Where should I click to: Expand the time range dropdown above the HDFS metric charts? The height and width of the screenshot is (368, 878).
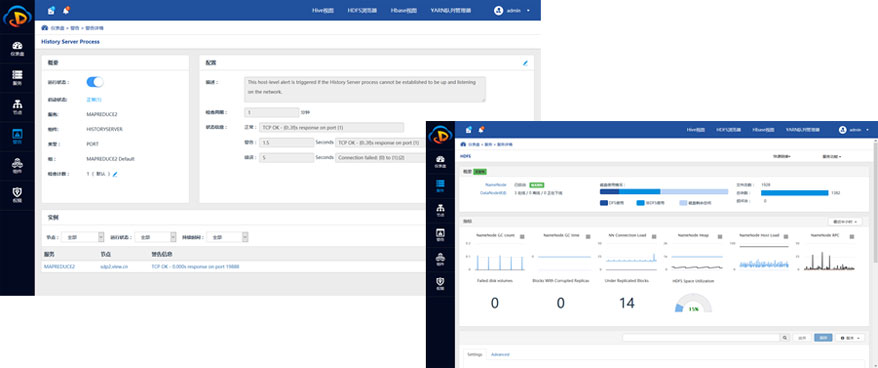coord(845,222)
